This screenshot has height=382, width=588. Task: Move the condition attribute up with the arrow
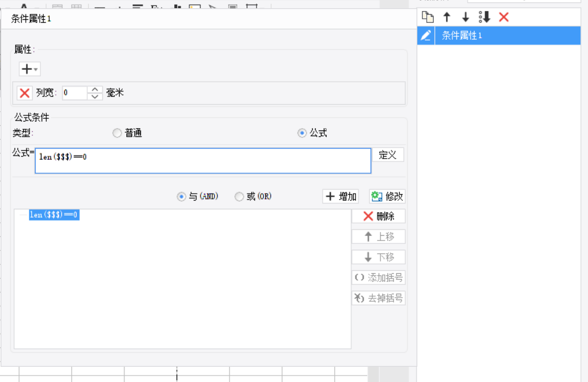[447, 17]
